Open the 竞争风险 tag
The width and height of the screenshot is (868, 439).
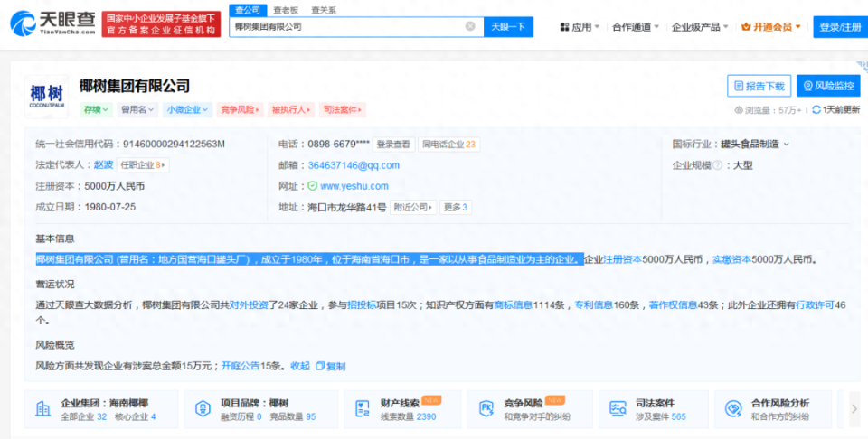(x=240, y=109)
